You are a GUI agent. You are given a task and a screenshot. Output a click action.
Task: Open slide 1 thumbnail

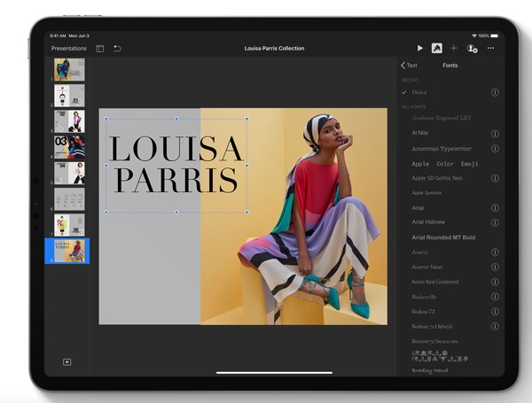coord(69,70)
